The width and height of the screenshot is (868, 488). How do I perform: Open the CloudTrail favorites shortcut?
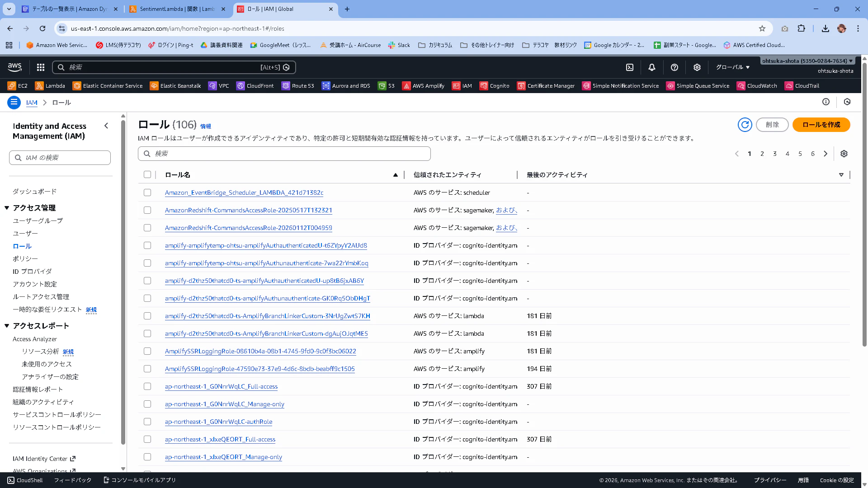[x=802, y=86]
